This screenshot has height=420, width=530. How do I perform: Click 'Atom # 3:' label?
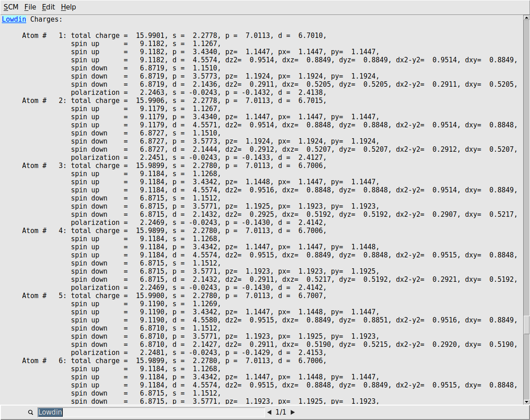coord(45,165)
